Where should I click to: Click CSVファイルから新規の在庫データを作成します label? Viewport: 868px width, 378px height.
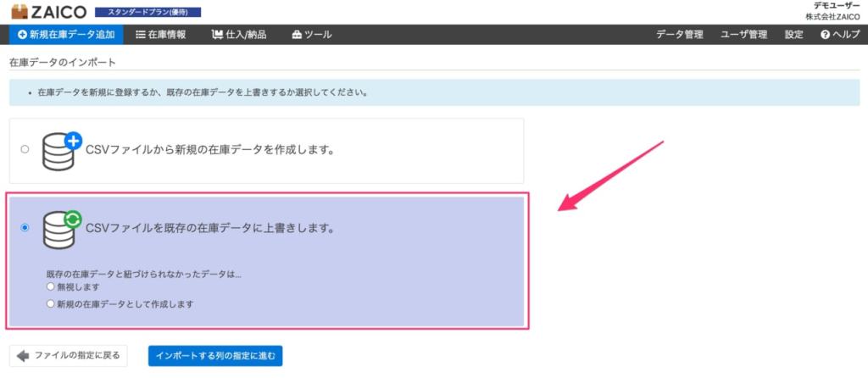(x=210, y=150)
